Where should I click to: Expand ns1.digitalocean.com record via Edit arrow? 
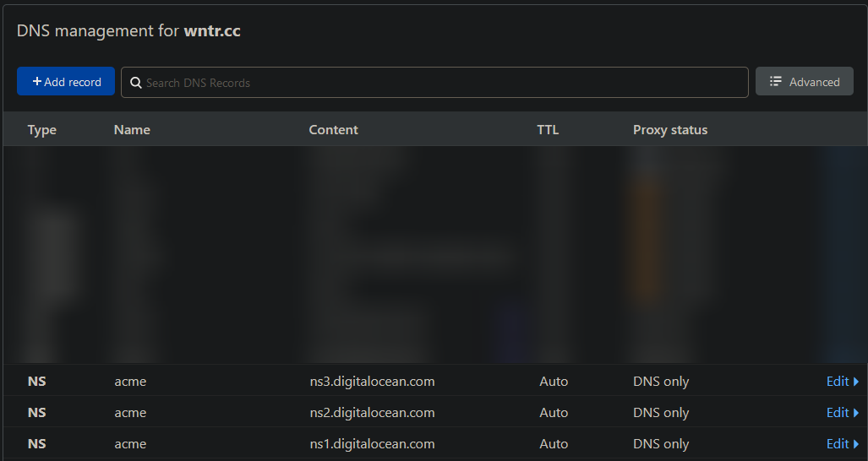(x=855, y=444)
